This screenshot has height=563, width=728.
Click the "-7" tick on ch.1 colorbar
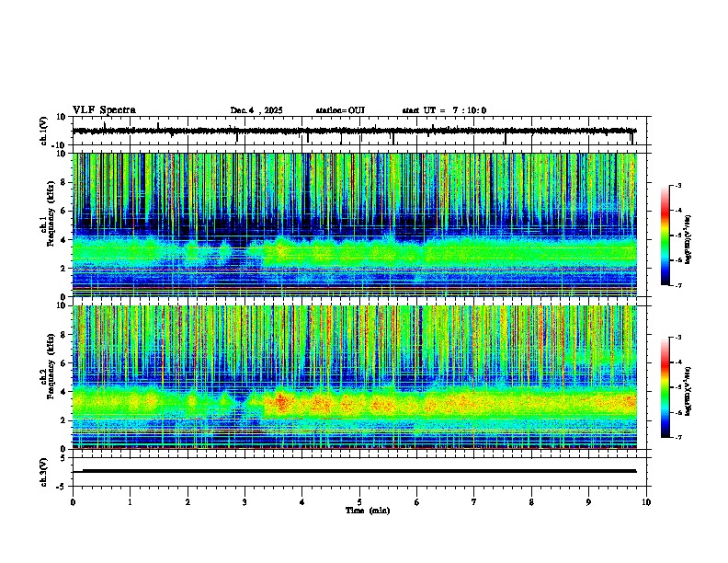point(678,285)
